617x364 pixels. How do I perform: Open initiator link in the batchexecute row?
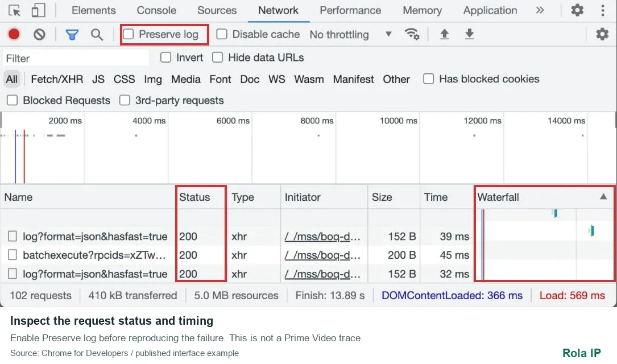pyautogui.click(x=322, y=255)
